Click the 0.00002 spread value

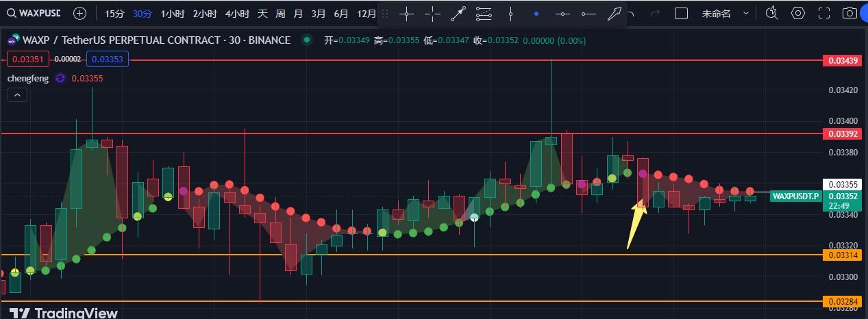tap(68, 60)
